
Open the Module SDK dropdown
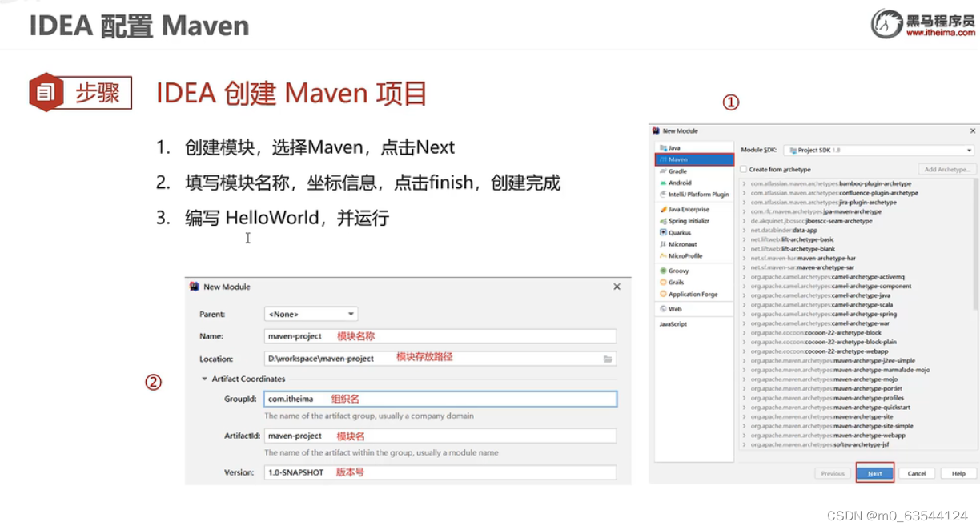tap(969, 151)
